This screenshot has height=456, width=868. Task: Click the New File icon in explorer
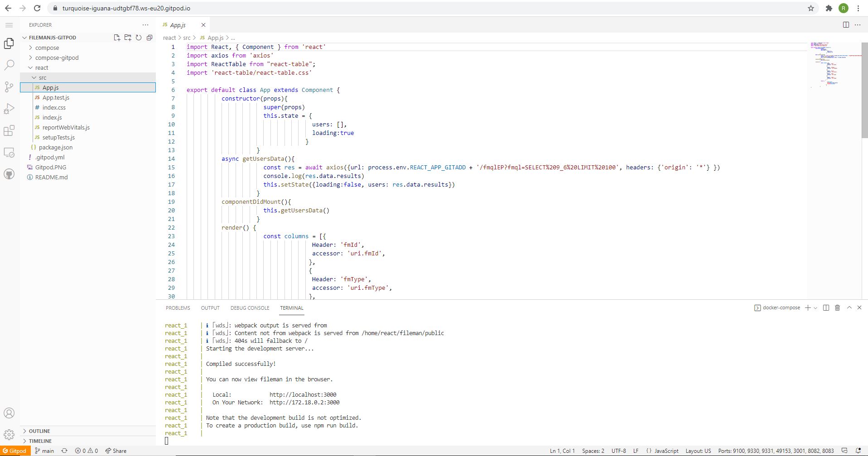point(117,38)
